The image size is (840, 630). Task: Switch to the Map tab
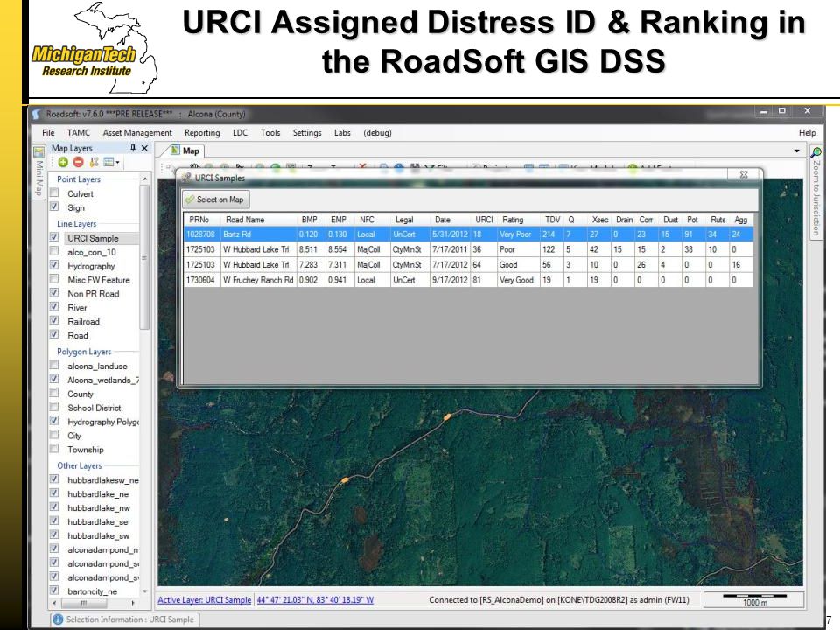tap(185, 151)
